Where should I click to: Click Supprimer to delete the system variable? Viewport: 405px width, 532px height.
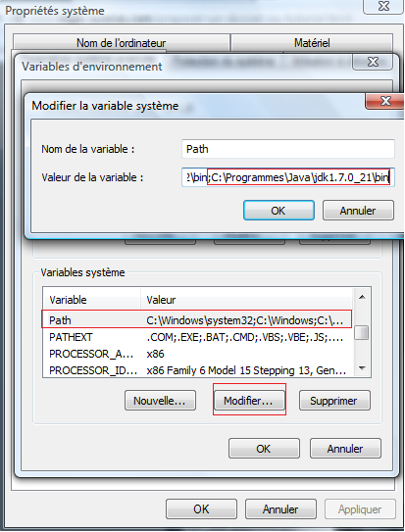pyautogui.click(x=334, y=401)
